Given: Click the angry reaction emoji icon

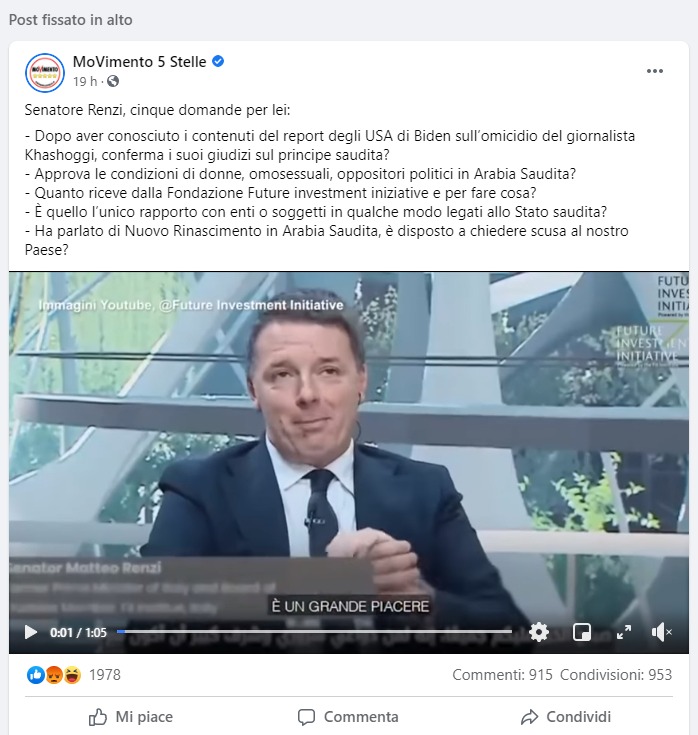Looking at the screenshot, I should (54, 675).
